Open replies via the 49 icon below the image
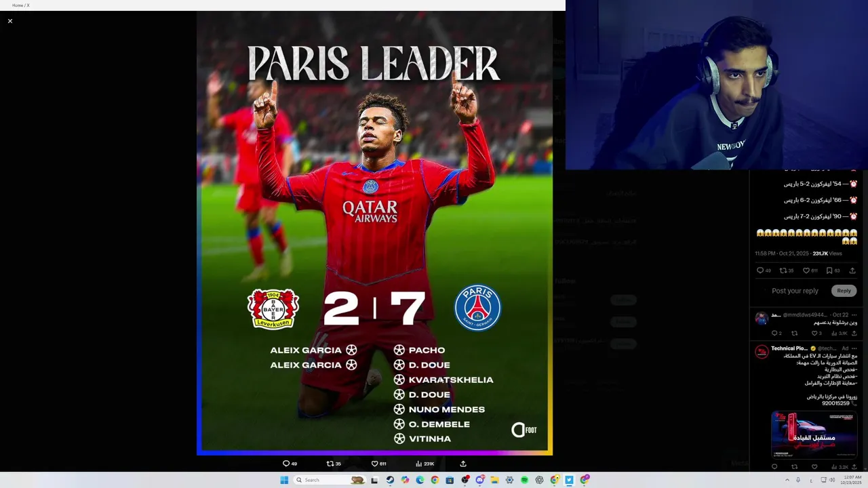This screenshot has width=868, height=488. click(290, 464)
